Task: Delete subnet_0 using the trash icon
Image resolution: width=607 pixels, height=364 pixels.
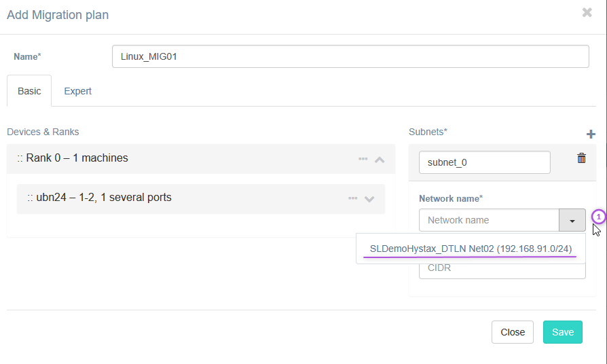Action: (581, 158)
